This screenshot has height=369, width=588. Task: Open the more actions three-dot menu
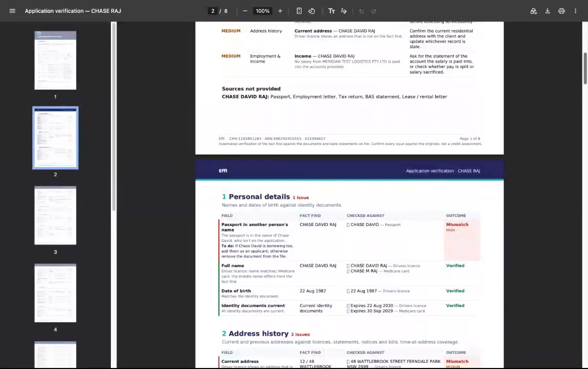[x=575, y=11]
